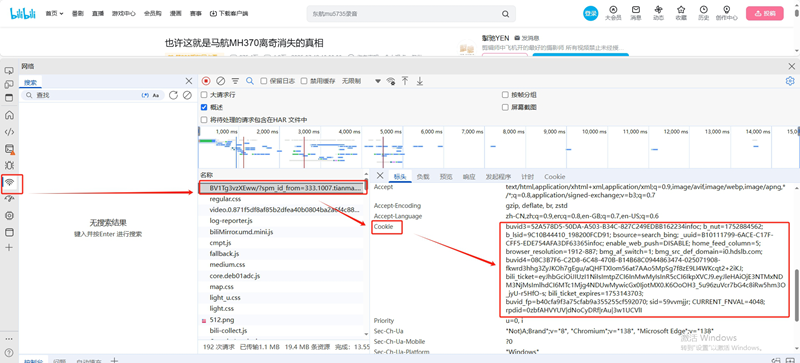Open the Welcome home icon in DevTools sidebar
The width and height of the screenshot is (800, 363).
point(9,115)
